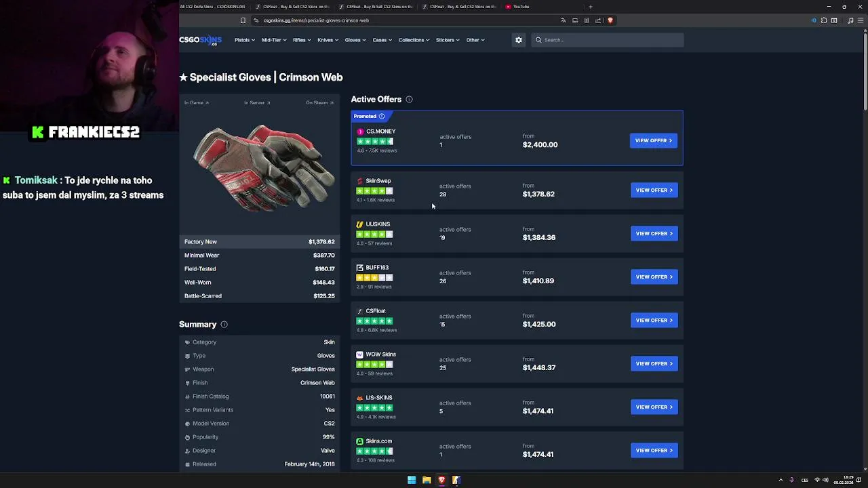The image size is (868, 488).
Task: Click the CS2 game taskbar icon
Action: point(456,480)
